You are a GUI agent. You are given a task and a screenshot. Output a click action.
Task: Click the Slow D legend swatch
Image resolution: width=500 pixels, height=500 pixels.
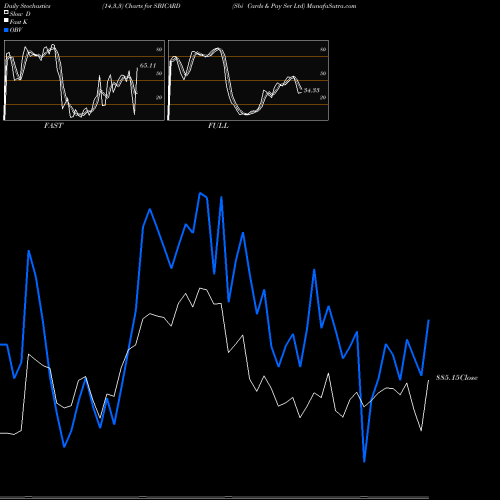tap(6, 13)
